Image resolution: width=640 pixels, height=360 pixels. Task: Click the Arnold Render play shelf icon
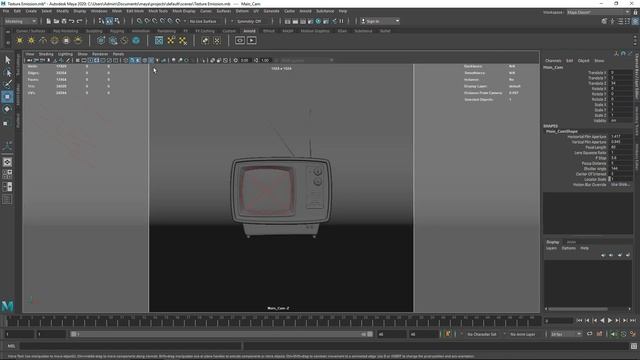(251, 40)
